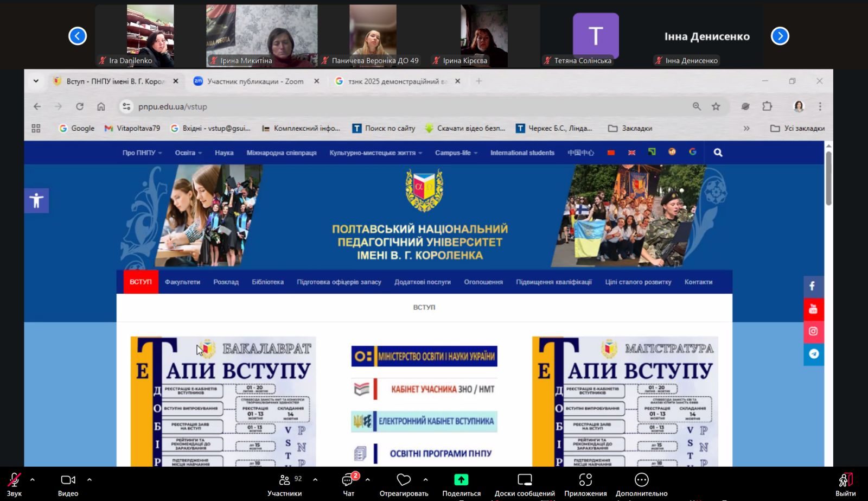868x501 pixels.
Task: Unmute the microphone in Zoom
Action: [14, 480]
